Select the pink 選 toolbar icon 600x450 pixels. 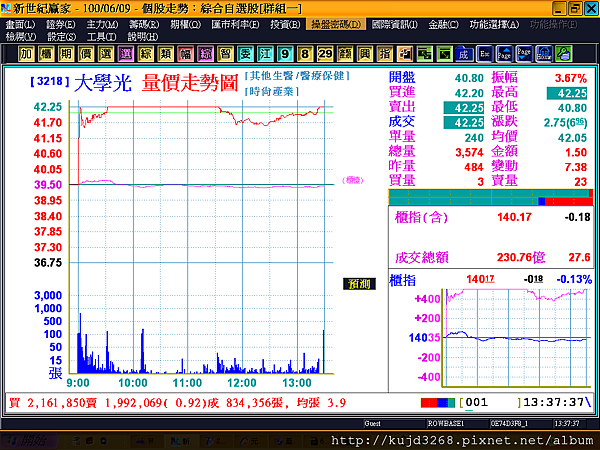tap(126, 54)
